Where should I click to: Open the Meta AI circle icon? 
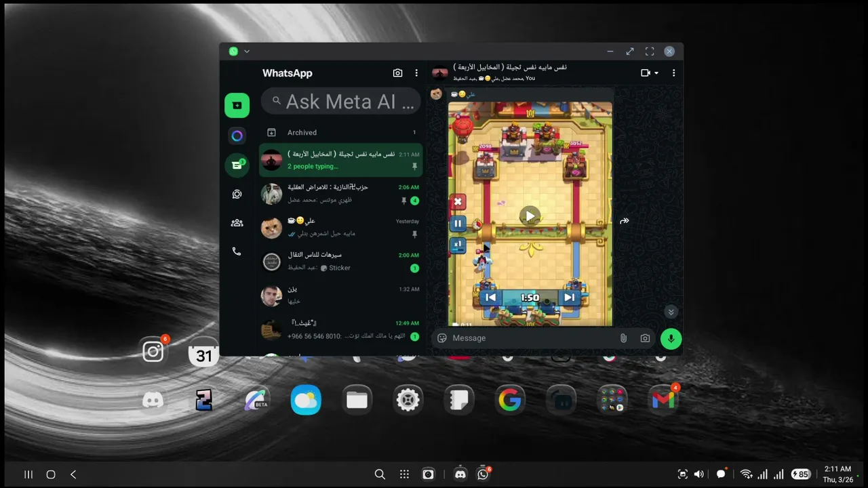pos(237,136)
